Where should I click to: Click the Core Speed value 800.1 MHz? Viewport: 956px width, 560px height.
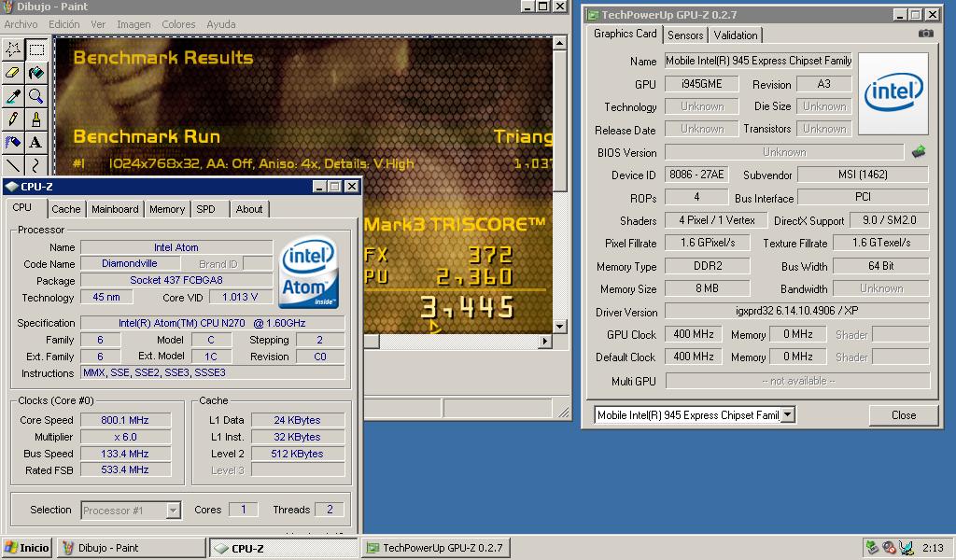coord(125,420)
